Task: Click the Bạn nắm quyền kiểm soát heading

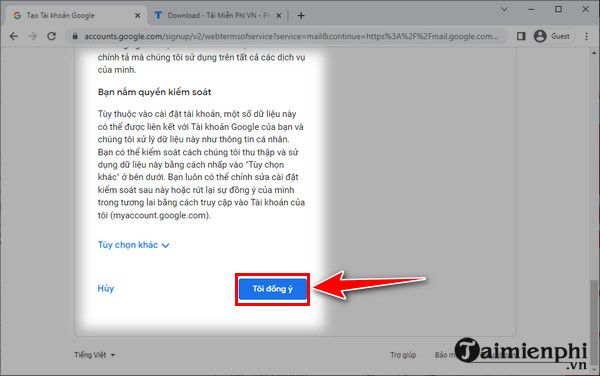Action: click(155, 92)
